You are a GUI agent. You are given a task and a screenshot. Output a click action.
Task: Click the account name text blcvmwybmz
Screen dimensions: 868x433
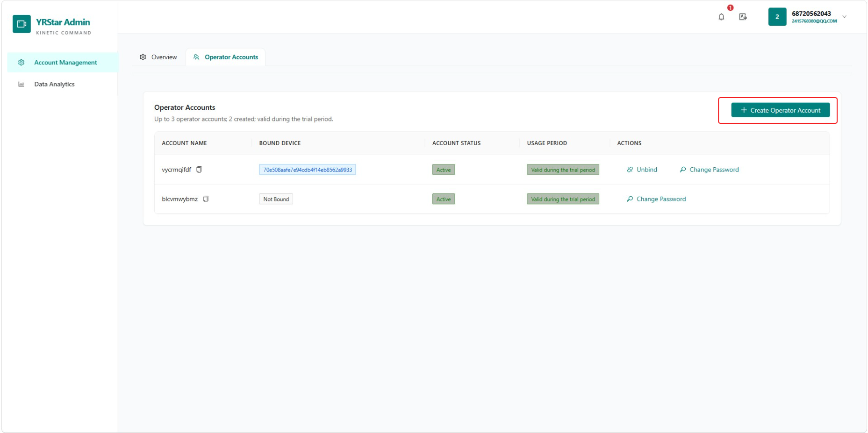coord(179,199)
